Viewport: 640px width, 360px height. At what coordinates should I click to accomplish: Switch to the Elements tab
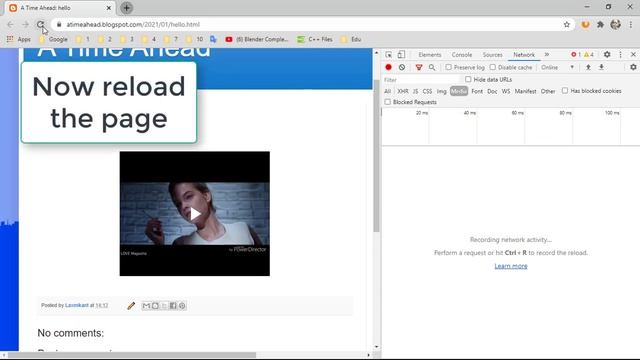coord(430,55)
